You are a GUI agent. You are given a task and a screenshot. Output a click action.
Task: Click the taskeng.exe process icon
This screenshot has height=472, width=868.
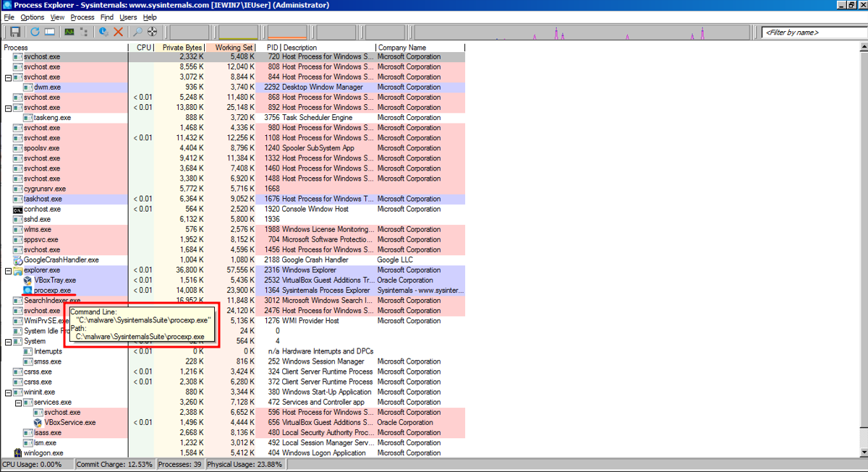[x=28, y=117]
